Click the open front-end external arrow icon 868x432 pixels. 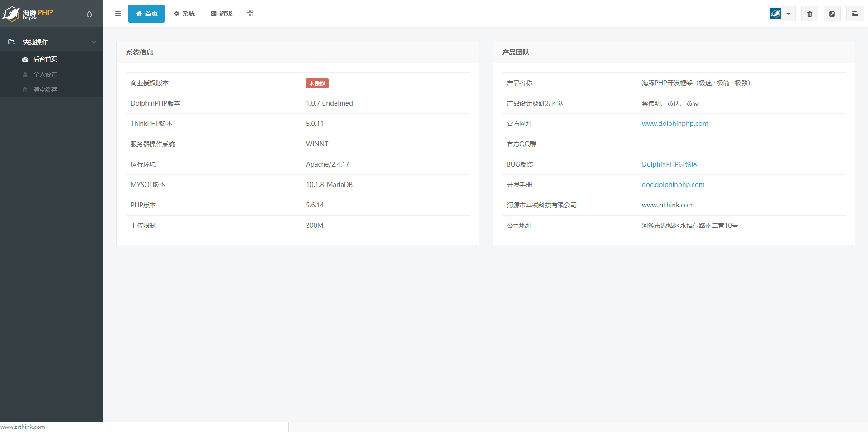tap(832, 14)
